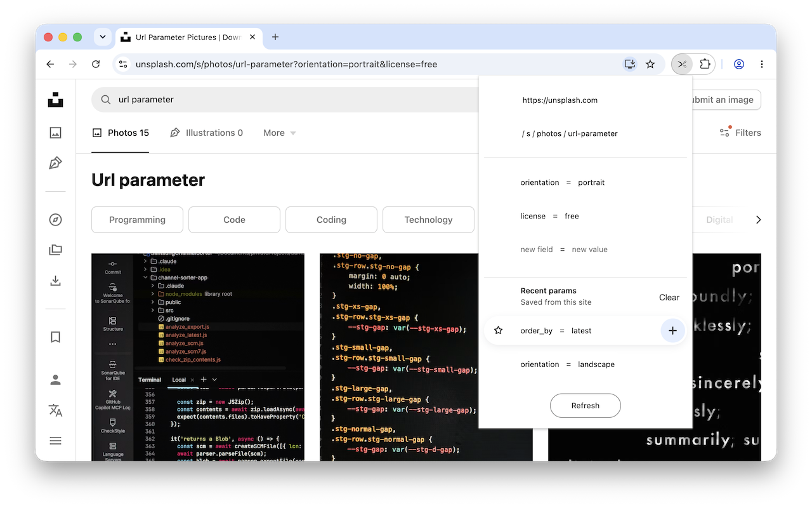Open the site information icon in the address bar
The image size is (812, 508).
124,64
